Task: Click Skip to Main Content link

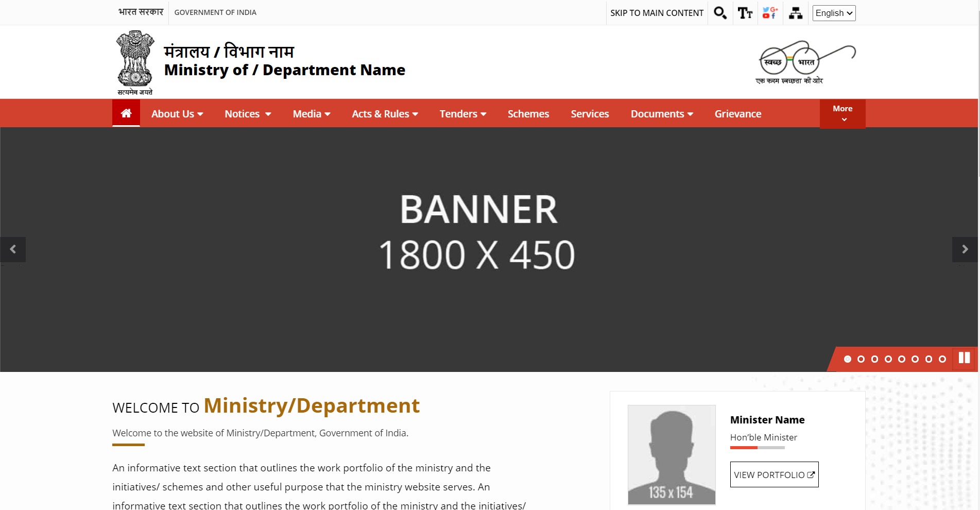Action: pyautogui.click(x=657, y=13)
